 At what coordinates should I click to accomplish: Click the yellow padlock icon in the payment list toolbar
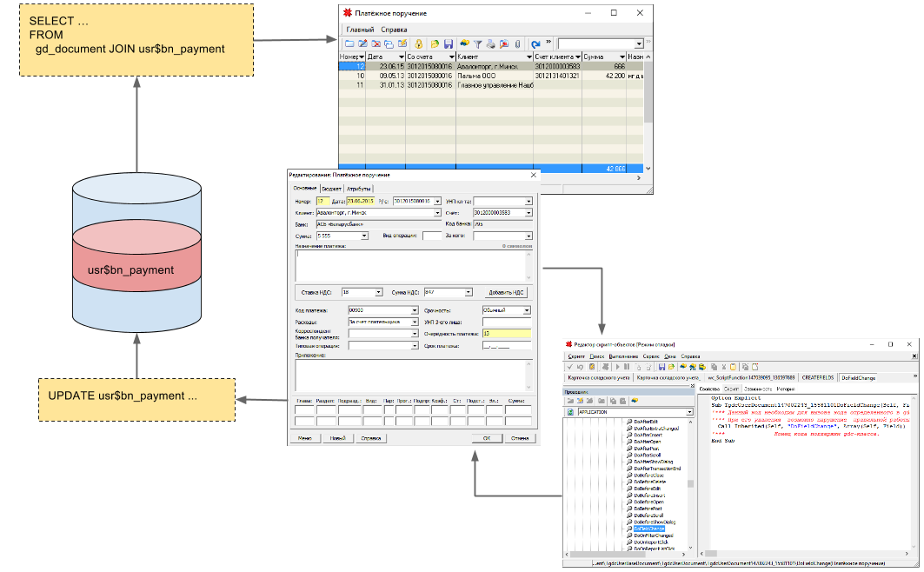click(x=418, y=44)
